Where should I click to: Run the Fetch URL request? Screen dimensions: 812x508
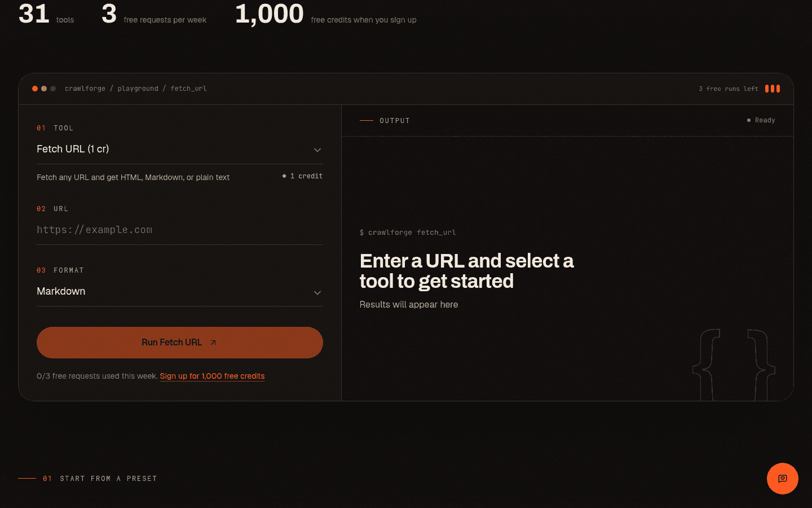(x=180, y=343)
